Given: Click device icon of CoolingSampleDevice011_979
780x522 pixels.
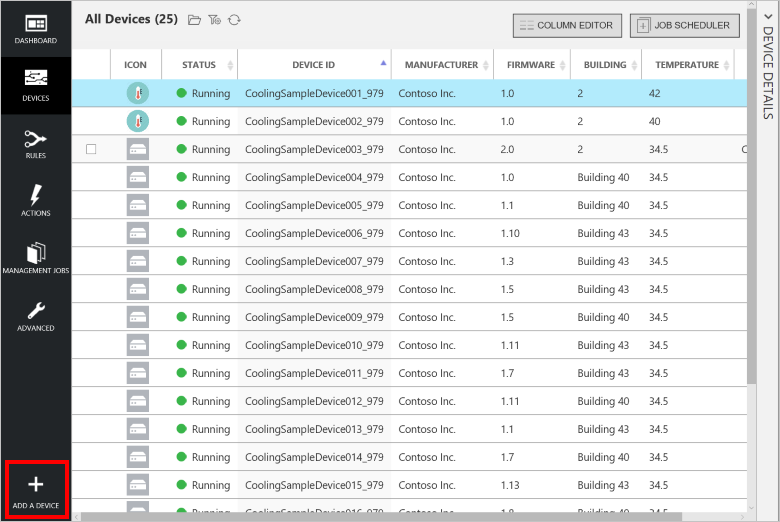Looking at the screenshot, I should (138, 373).
